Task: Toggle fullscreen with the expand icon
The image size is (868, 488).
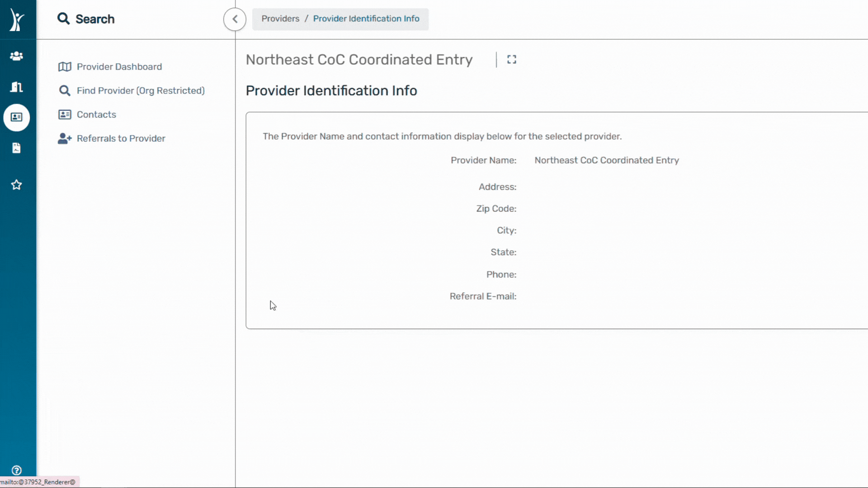Action: [511, 60]
